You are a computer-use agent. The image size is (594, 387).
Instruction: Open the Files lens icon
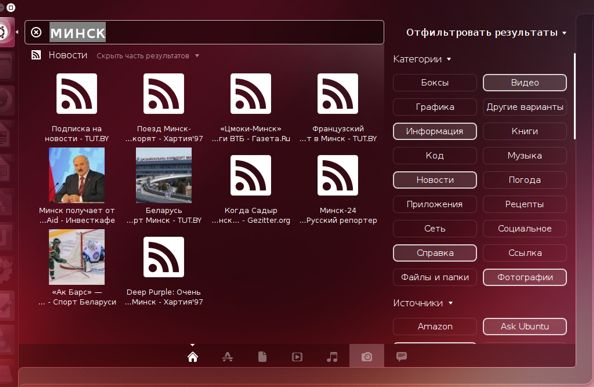pos(262,357)
